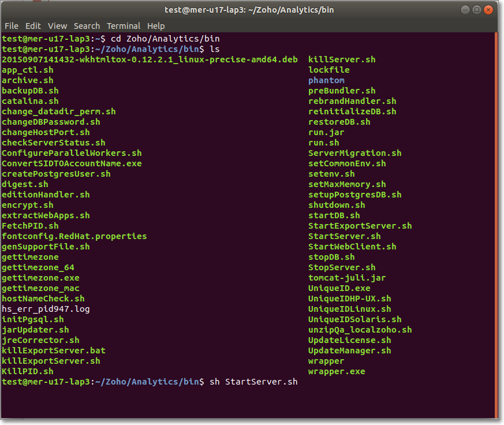This screenshot has height=425, width=504.
Task: Click the gettimezone_64 file name
Action: pyautogui.click(x=38, y=267)
